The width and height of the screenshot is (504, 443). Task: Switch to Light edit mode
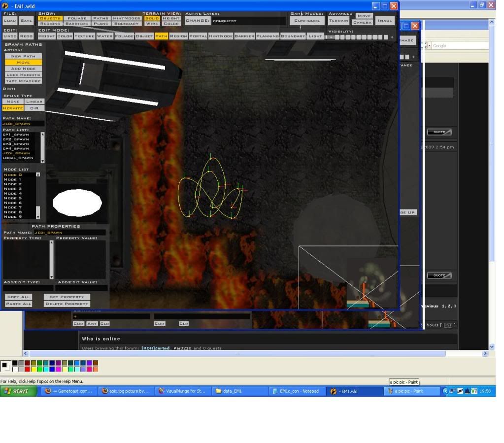(x=315, y=36)
